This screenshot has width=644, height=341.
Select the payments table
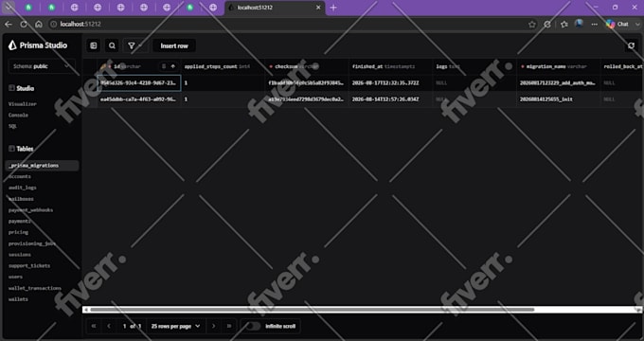point(20,221)
